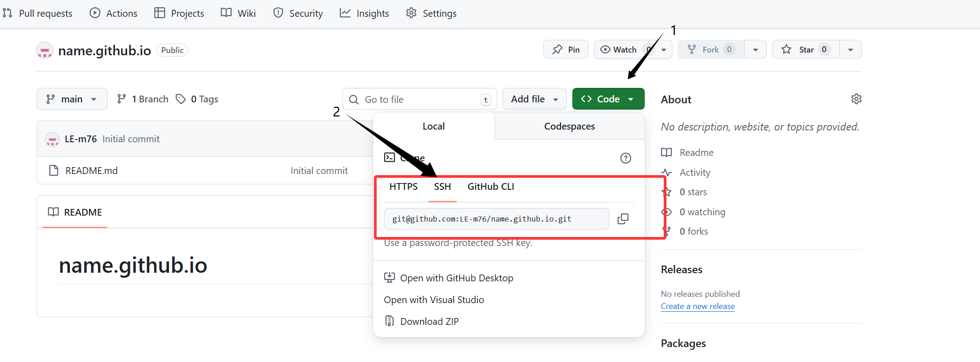Select the GitHub CLI clone tab

coord(490,187)
